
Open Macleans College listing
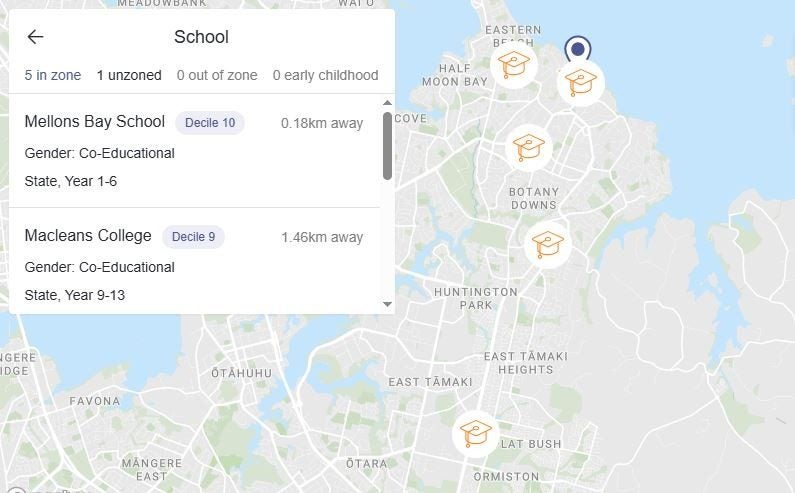point(88,236)
